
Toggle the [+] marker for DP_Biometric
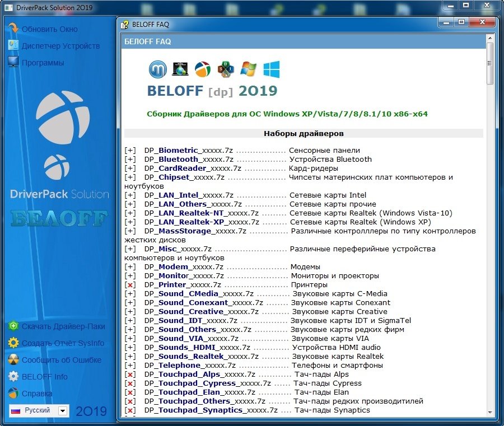[130, 151]
